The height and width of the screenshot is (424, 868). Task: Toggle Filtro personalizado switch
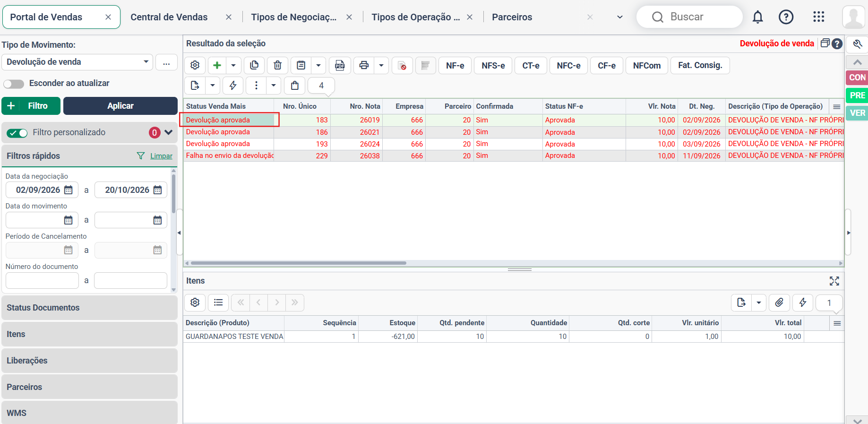(17, 133)
